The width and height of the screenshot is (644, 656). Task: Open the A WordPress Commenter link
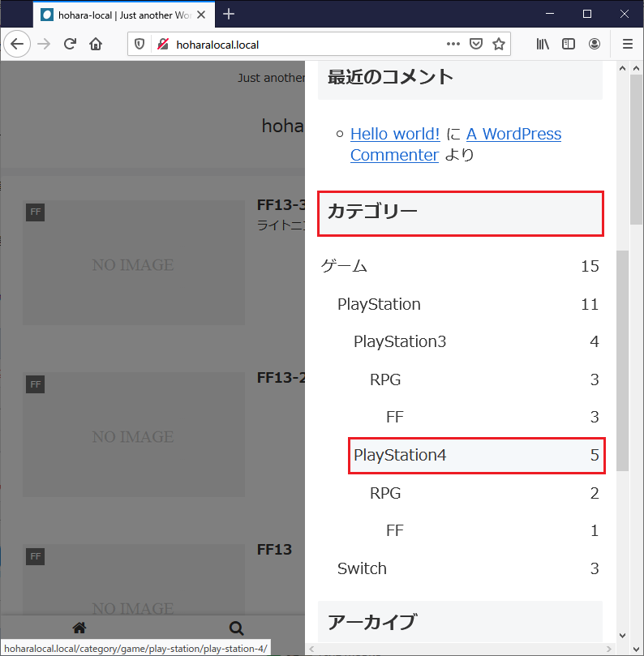point(513,134)
